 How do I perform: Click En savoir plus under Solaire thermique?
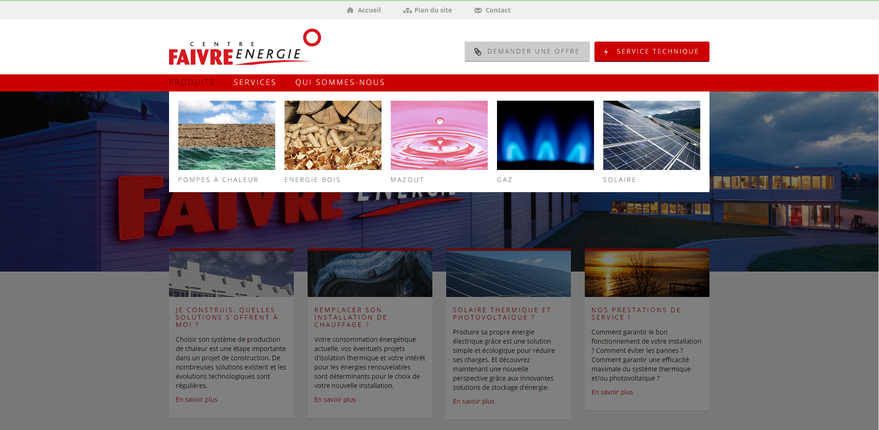(474, 401)
